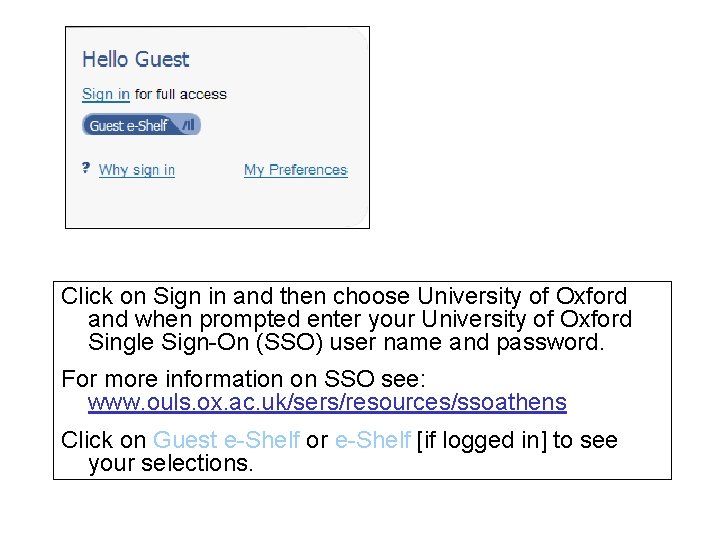Open the Why sign in link

pos(137,170)
